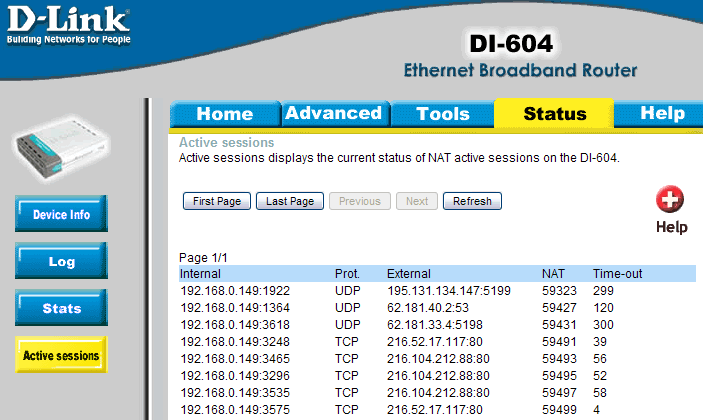Select internal address 192.168.0.149:3465

pyautogui.click(x=235, y=359)
